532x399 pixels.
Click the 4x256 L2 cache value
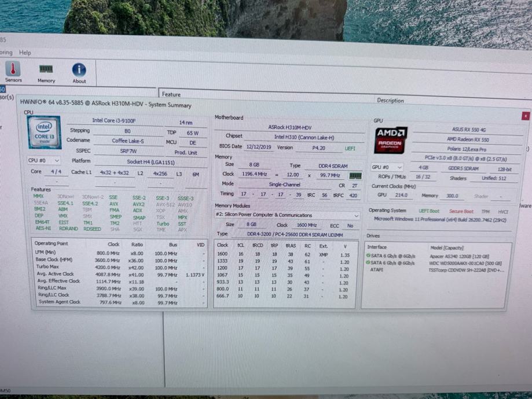[x=160, y=173]
